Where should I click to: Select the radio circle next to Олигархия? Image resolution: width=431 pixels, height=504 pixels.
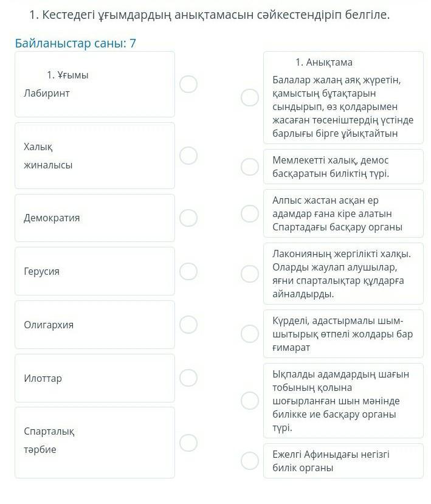tap(188, 324)
